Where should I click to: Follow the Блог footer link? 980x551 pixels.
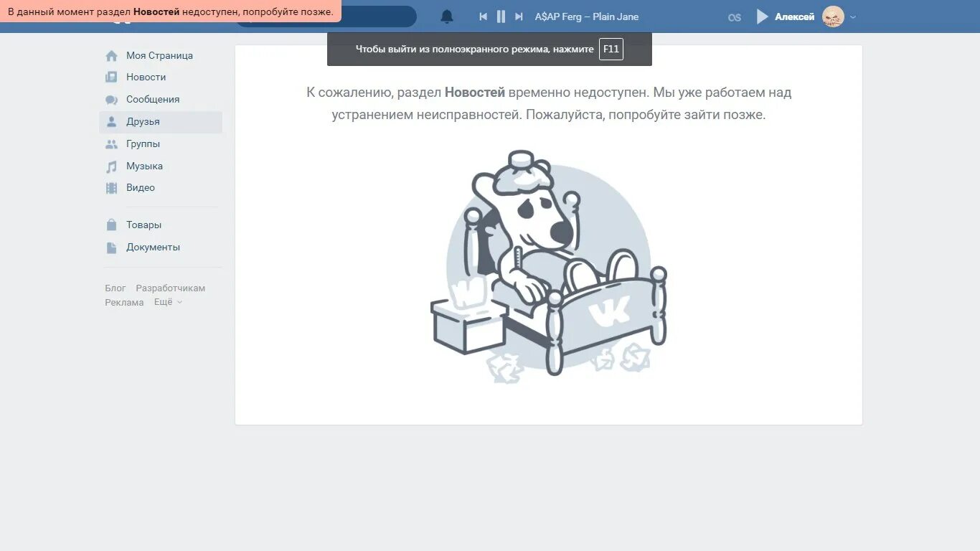click(115, 288)
